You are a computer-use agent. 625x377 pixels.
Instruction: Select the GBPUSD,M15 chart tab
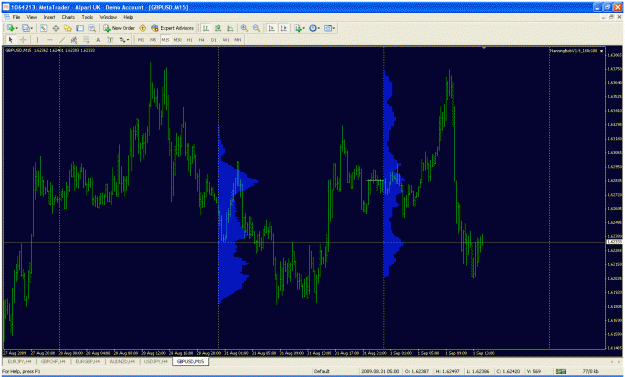click(191, 361)
